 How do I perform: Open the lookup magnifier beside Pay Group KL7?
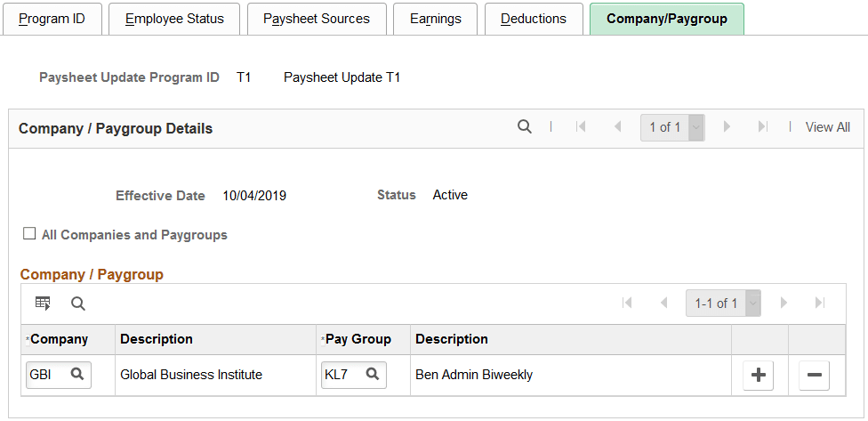(373, 375)
